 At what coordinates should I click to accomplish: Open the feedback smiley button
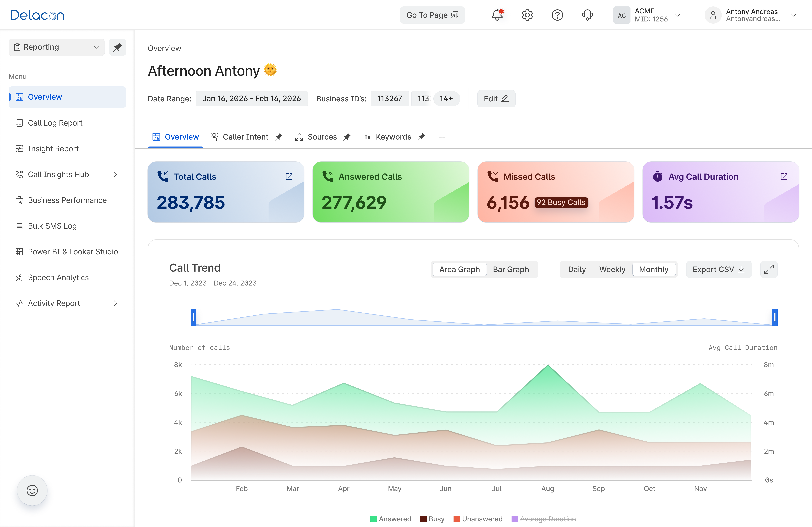click(x=32, y=491)
